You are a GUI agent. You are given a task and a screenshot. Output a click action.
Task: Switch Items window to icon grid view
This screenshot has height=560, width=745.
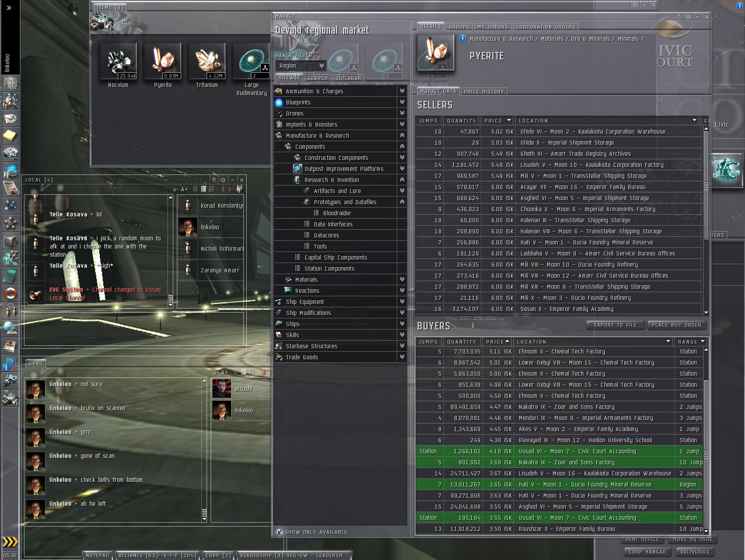(x=124, y=23)
